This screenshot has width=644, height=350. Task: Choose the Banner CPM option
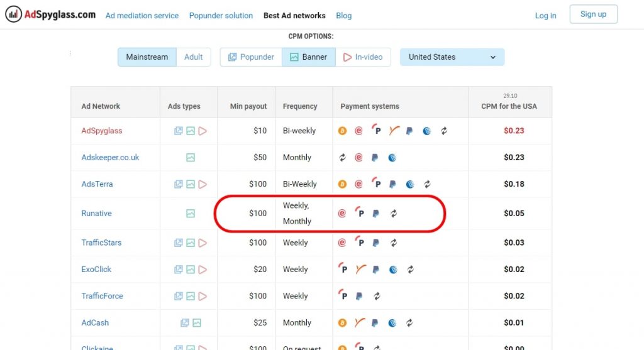coord(308,57)
